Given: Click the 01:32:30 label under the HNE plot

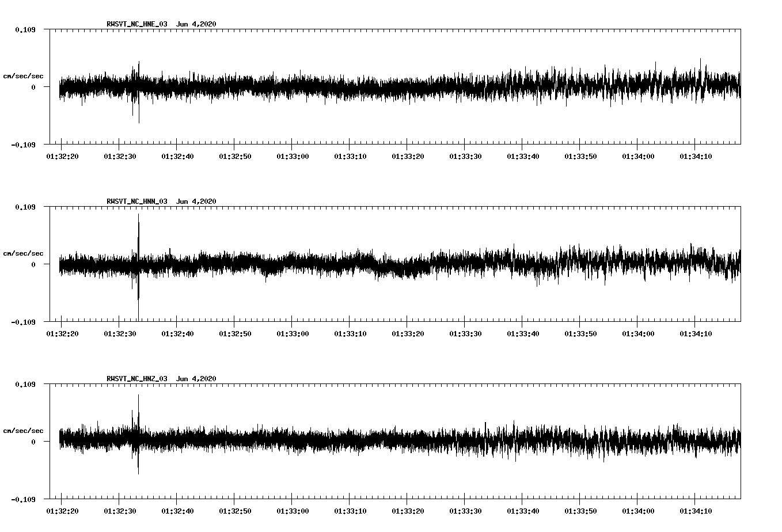Looking at the screenshot, I should pyautogui.click(x=120, y=156).
